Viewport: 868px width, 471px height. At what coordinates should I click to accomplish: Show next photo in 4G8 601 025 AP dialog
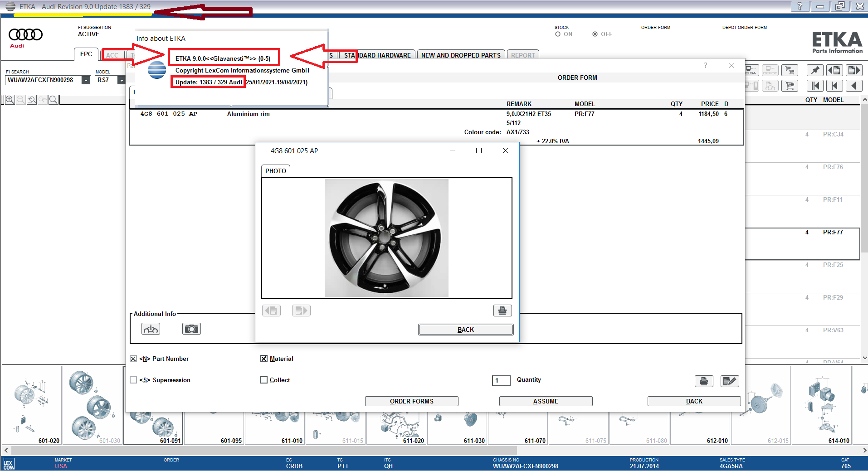coord(301,311)
